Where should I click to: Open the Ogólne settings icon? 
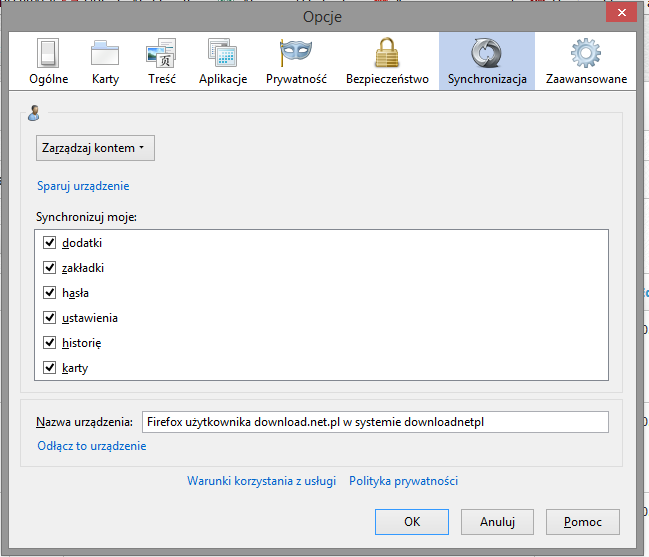point(48,53)
